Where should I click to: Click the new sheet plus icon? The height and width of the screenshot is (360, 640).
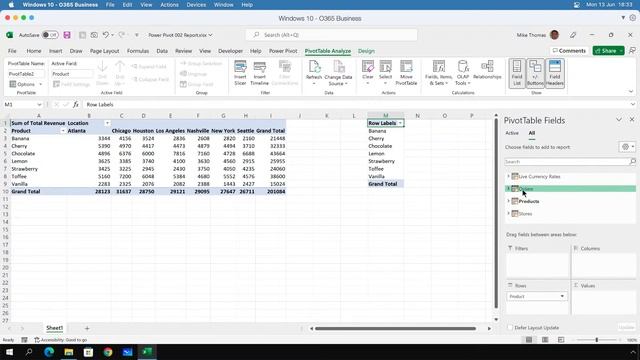[x=87, y=328]
